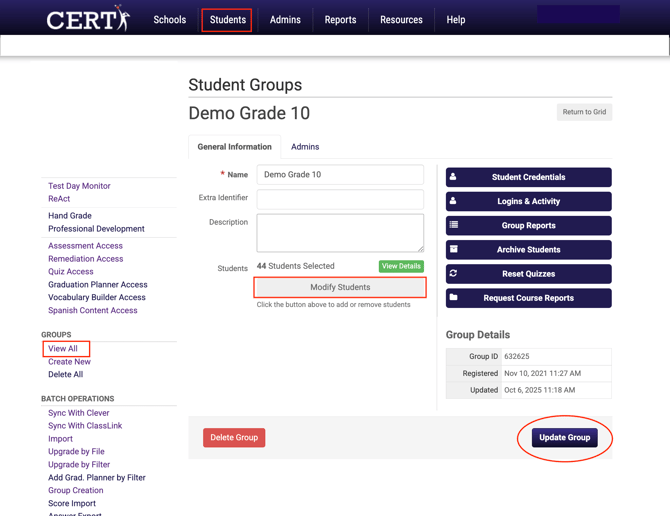The width and height of the screenshot is (670, 516).
Task: Click the list icon on Group Reports
Action: coord(453,225)
